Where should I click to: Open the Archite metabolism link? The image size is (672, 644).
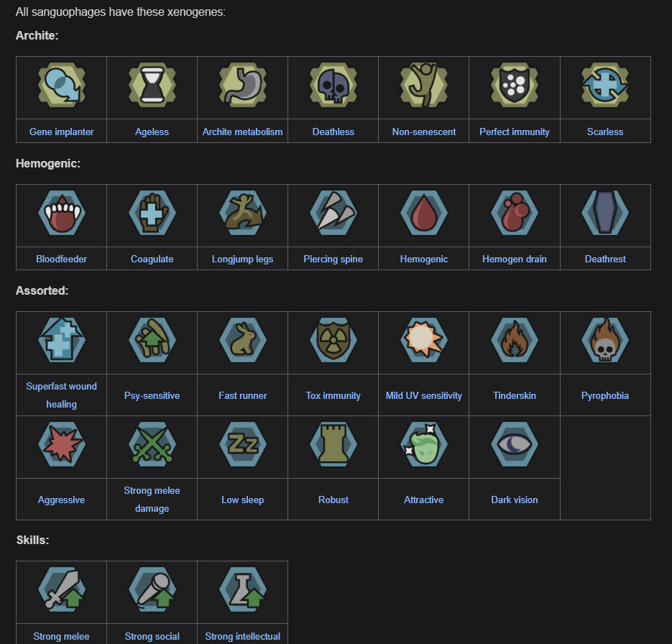coord(243,132)
